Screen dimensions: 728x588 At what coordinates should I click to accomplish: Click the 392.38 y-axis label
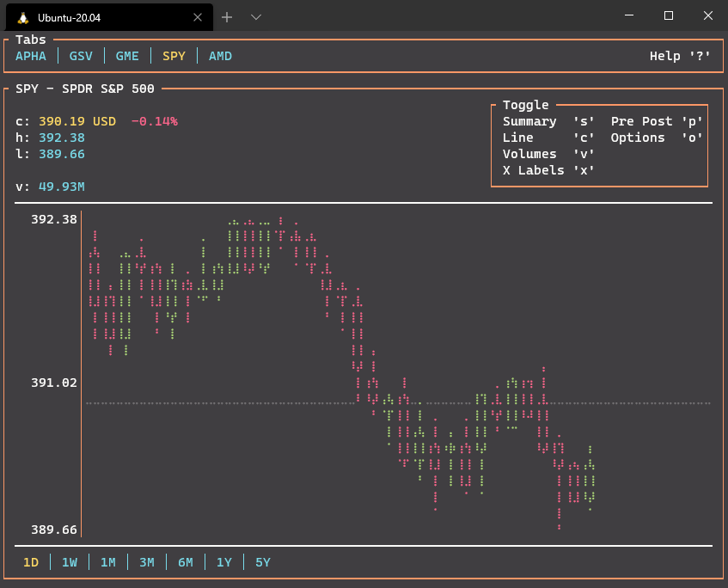[x=54, y=219]
